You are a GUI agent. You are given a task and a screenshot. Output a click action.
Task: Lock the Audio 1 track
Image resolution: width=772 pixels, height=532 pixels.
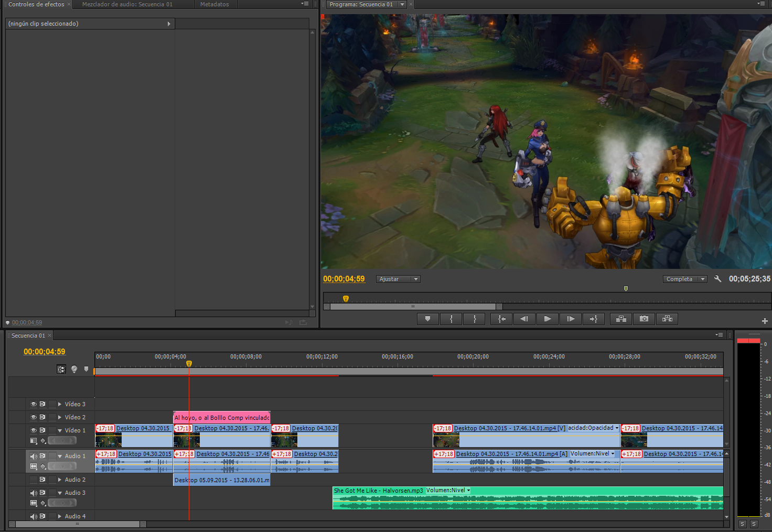point(52,456)
